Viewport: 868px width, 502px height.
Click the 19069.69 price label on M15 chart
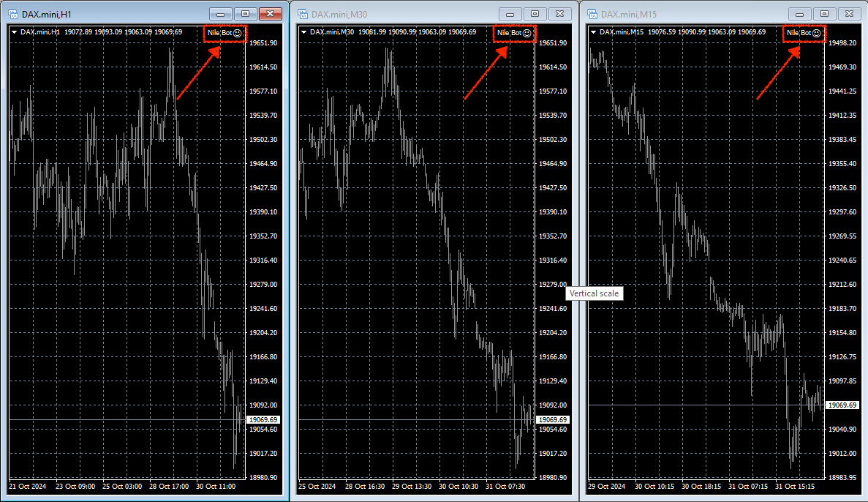(x=841, y=405)
